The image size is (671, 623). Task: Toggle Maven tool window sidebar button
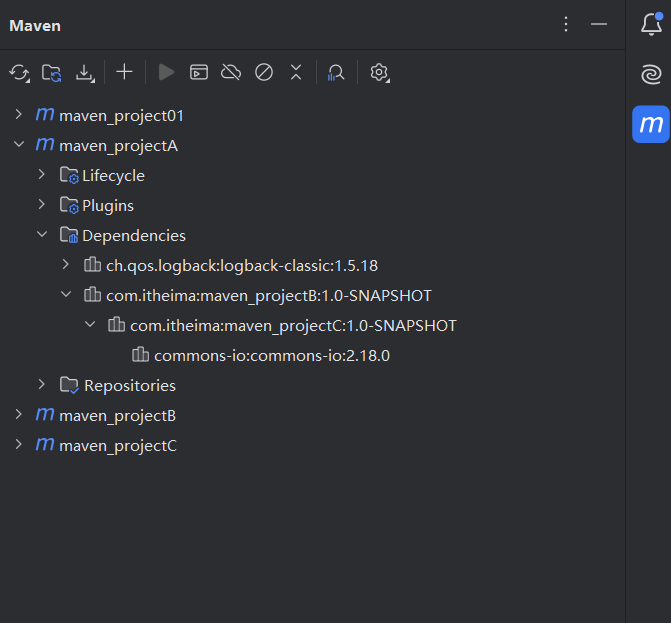tap(651, 124)
